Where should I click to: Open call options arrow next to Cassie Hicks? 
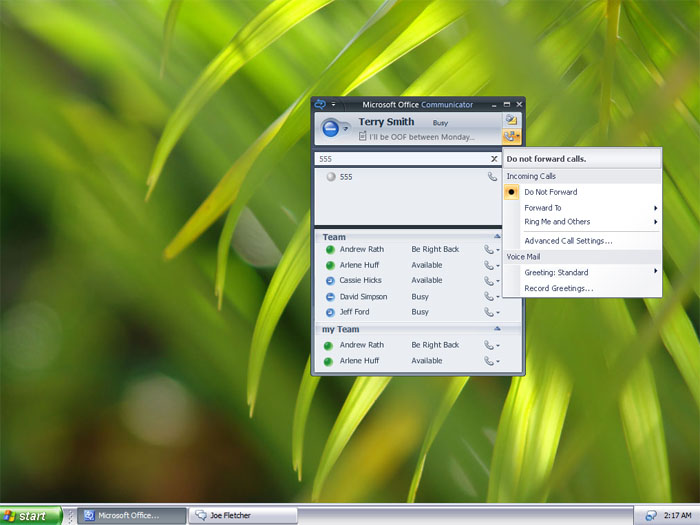click(498, 281)
